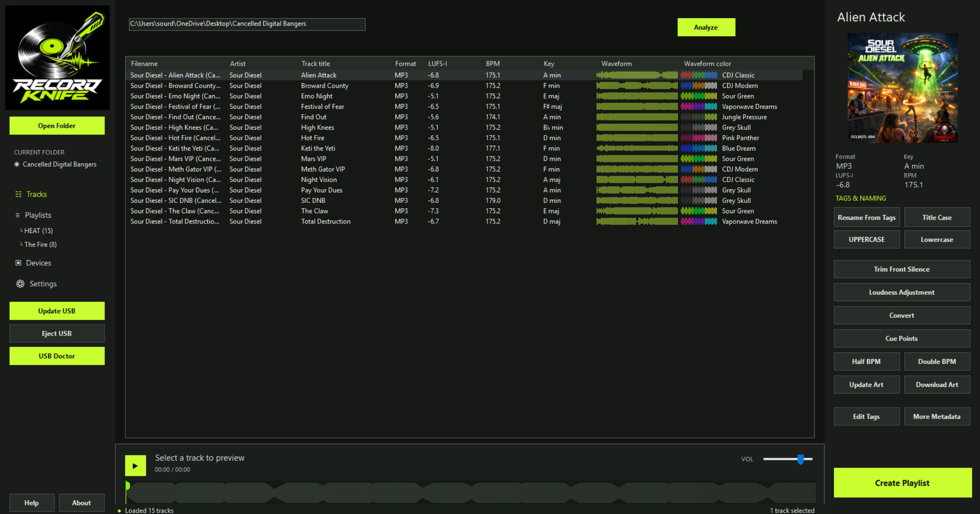Open Loudness Adjustment
Image resolution: width=980 pixels, height=514 pixels.
pyautogui.click(x=902, y=292)
